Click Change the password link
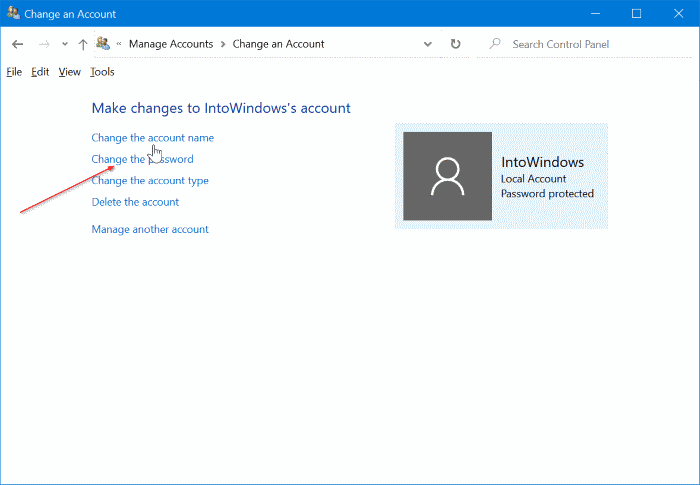Image resolution: width=700 pixels, height=485 pixels. point(142,159)
